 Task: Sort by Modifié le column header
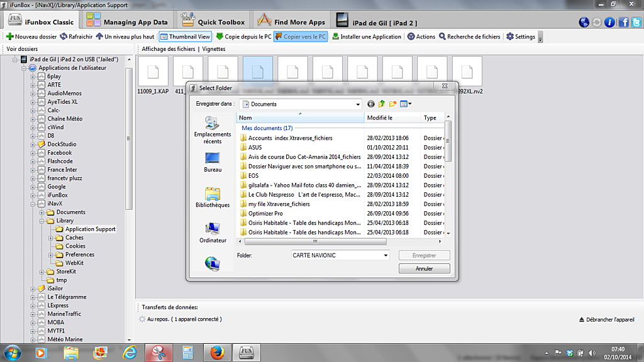(392, 118)
